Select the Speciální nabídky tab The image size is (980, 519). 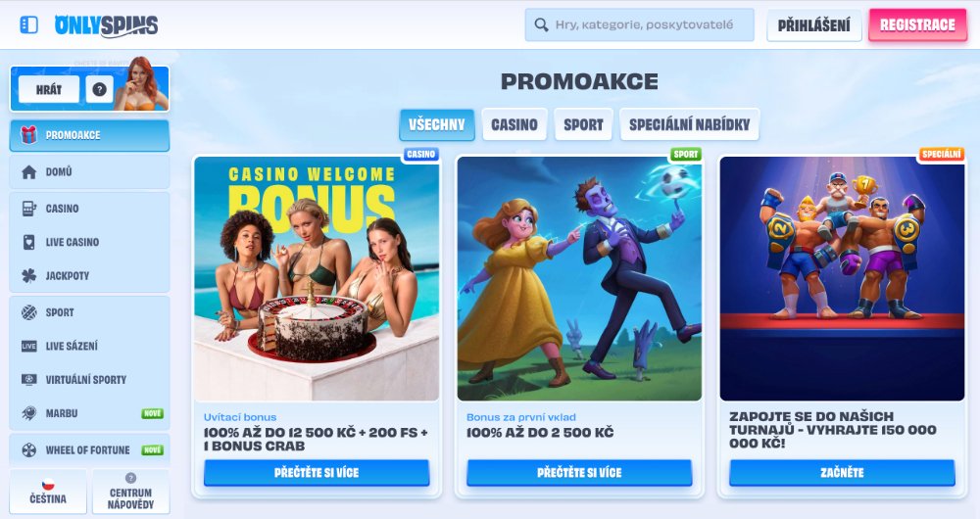(689, 124)
